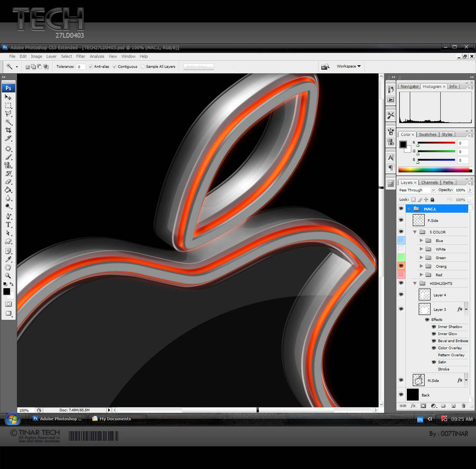Select the Brush tool
The height and width of the screenshot is (469, 476).
[x=8, y=157]
